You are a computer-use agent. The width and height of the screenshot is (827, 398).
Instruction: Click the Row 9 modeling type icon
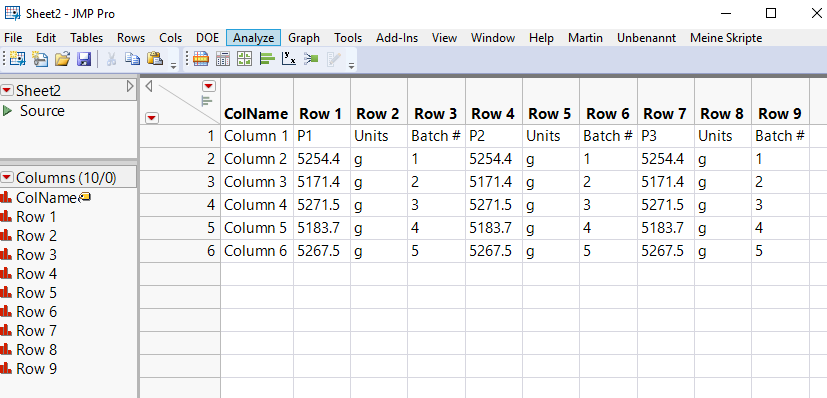tap(6, 368)
